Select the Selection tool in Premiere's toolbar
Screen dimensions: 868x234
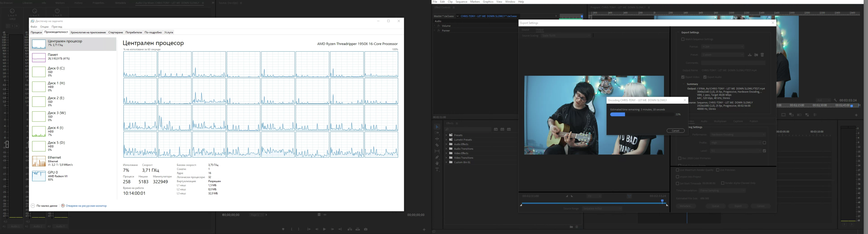tap(437, 127)
